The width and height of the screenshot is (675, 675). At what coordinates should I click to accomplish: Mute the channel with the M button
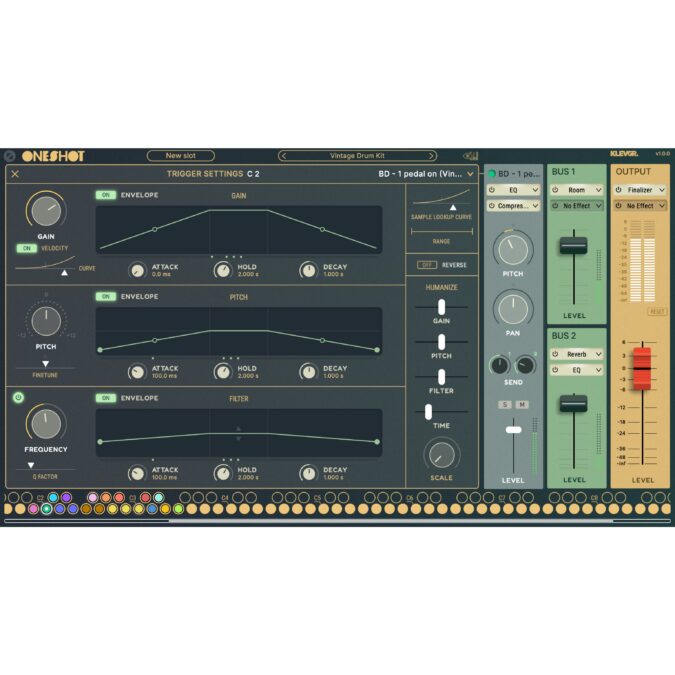click(522, 405)
